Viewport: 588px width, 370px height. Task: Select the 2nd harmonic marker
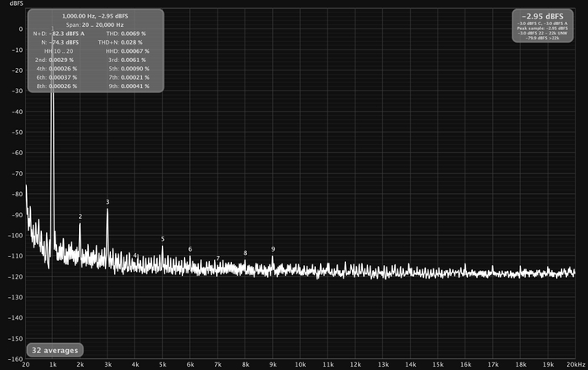(x=81, y=216)
